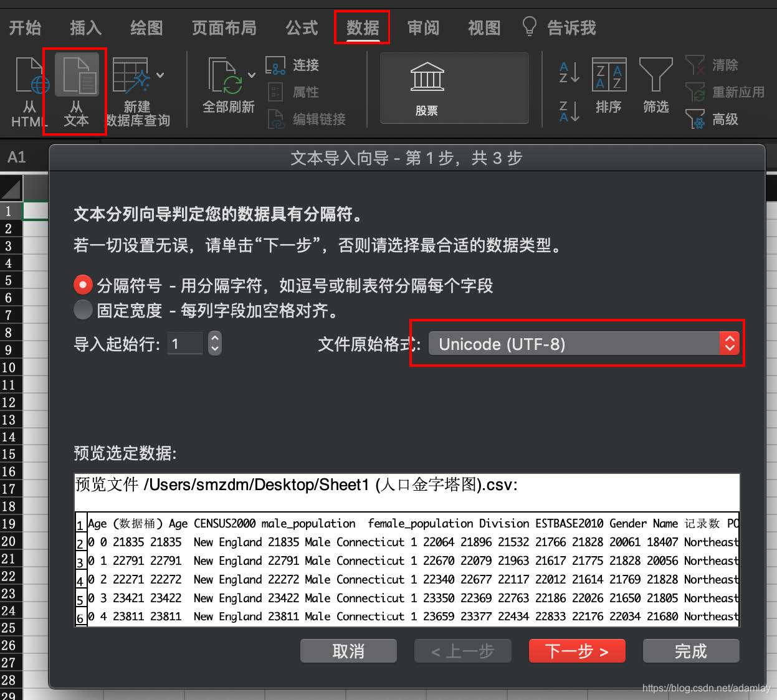Click the 取消 (Cancel) button
777x700 pixels.
coord(348,651)
